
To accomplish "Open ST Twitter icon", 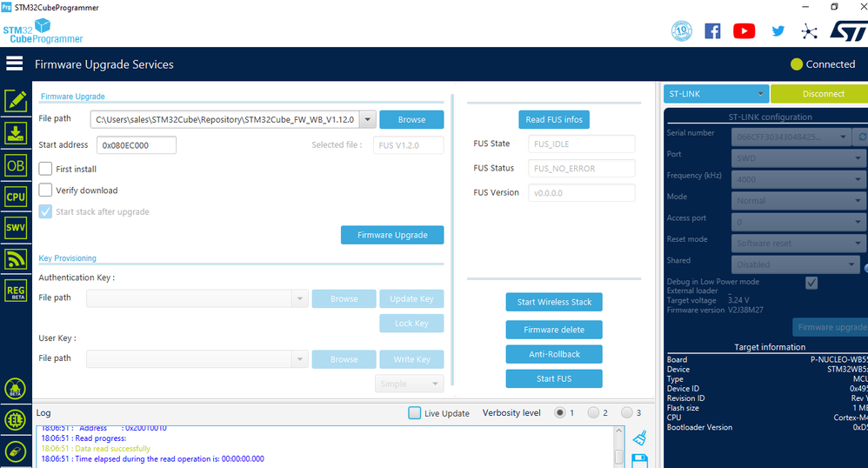I will pyautogui.click(x=778, y=31).
